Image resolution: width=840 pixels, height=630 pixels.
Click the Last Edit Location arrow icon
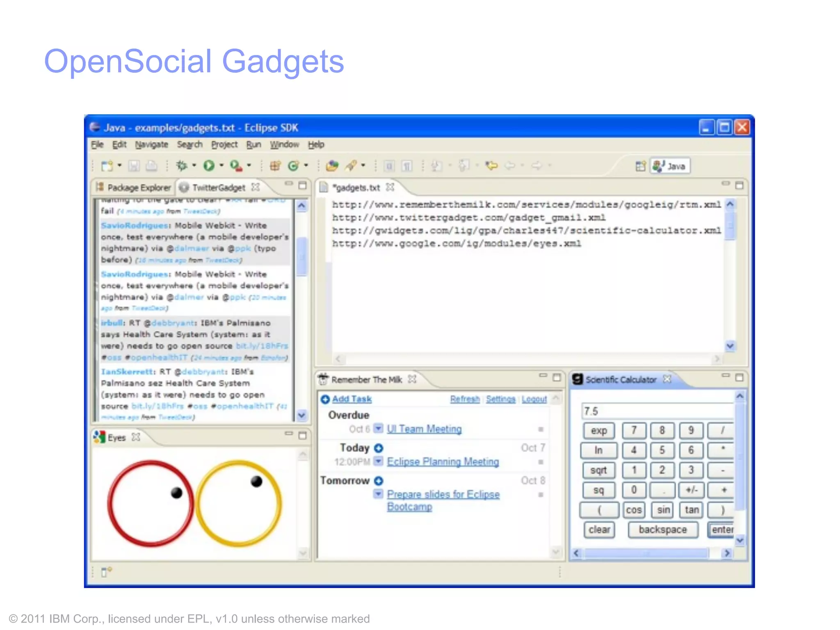(x=491, y=166)
